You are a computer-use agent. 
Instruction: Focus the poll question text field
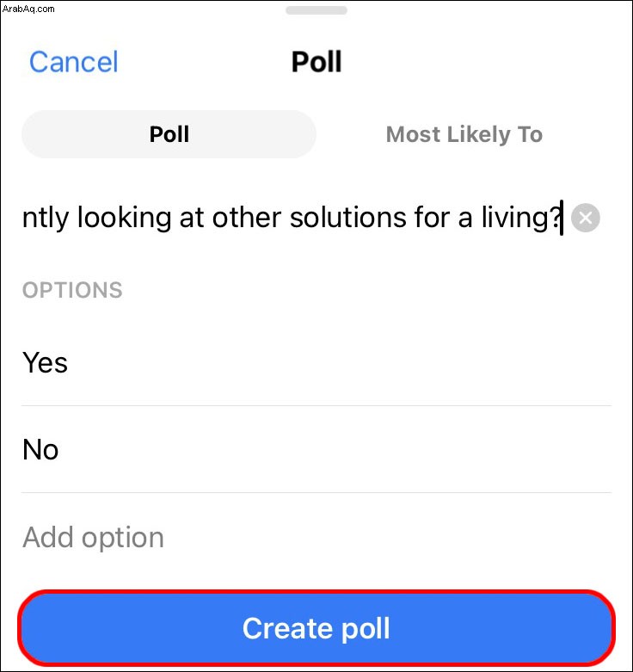pyautogui.click(x=293, y=218)
